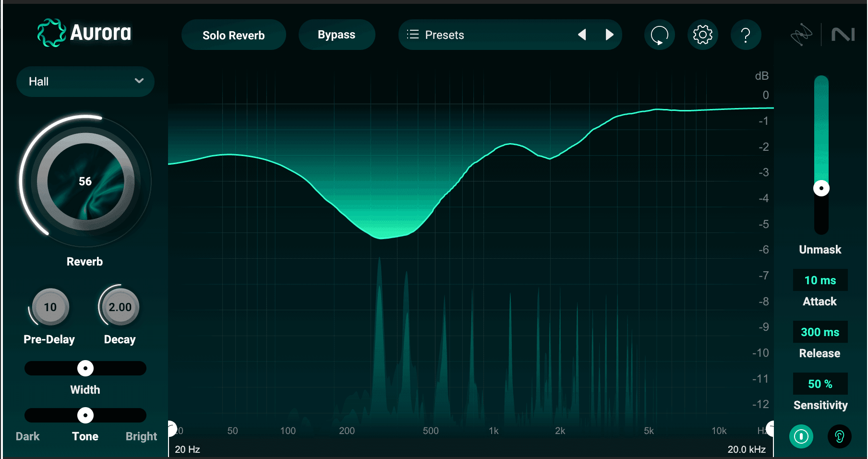The width and height of the screenshot is (868, 459).
Task: Toggle Bypass
Action: [x=337, y=35]
